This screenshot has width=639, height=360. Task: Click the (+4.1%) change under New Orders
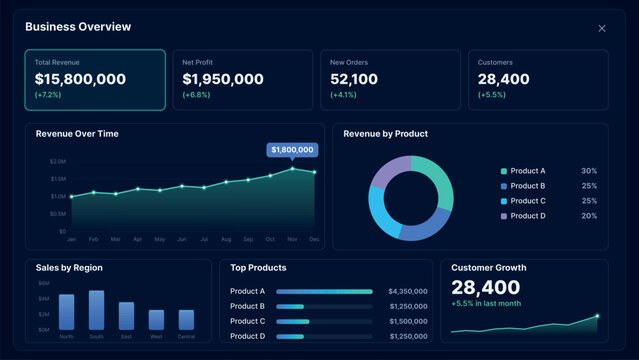[344, 95]
